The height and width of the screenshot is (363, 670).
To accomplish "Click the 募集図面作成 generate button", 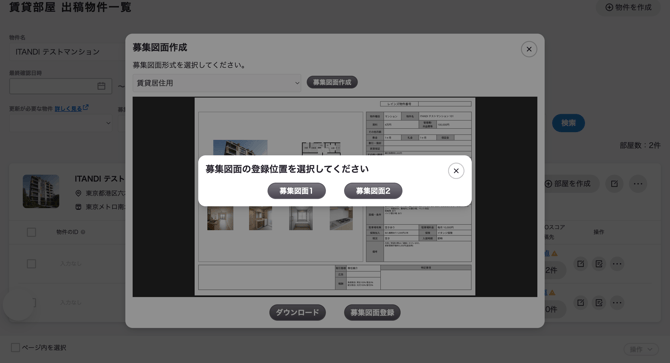I will pos(332,82).
